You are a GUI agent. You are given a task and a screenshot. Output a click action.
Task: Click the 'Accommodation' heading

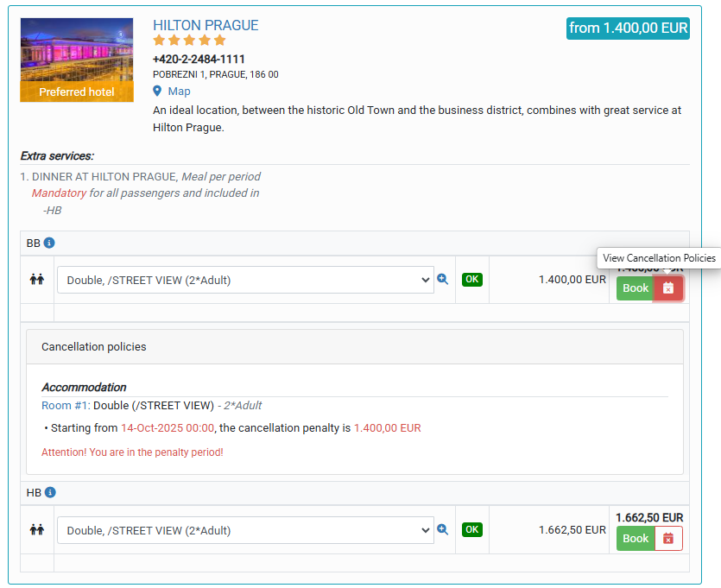pyautogui.click(x=84, y=387)
